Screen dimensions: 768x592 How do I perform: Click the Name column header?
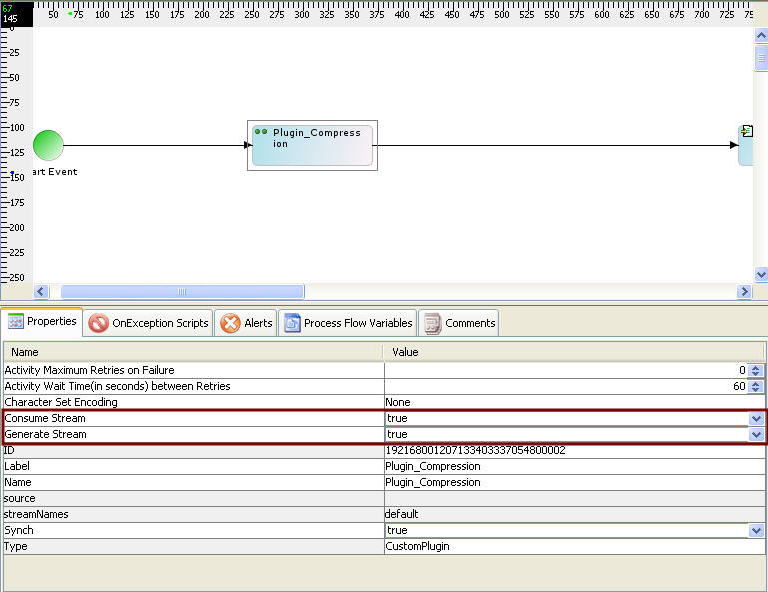click(193, 352)
